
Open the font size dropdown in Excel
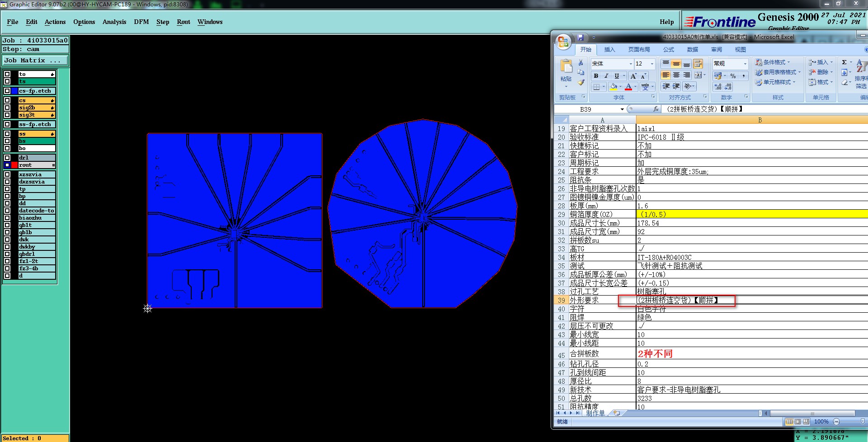[x=652, y=64]
